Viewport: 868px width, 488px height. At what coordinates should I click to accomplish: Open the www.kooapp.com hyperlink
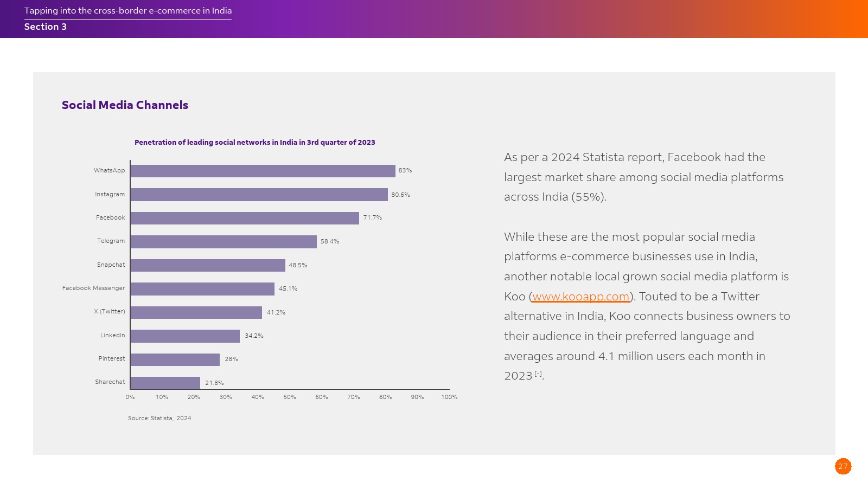click(580, 297)
